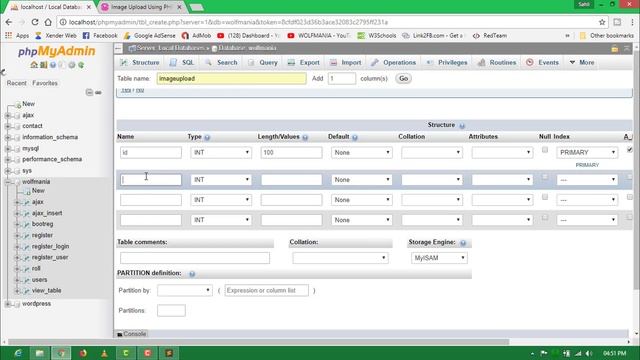Toggle link with main panel icon
640x360 pixels.
pos(98,93)
